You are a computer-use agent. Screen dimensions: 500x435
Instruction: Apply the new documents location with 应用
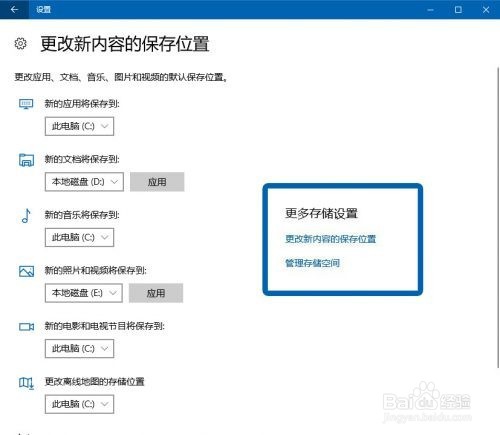tap(157, 182)
